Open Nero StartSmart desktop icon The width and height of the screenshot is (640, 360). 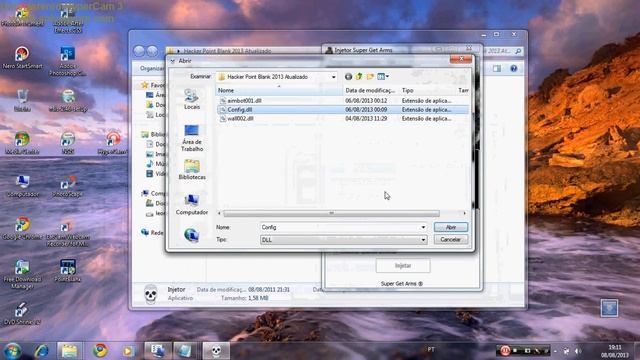pos(22,58)
